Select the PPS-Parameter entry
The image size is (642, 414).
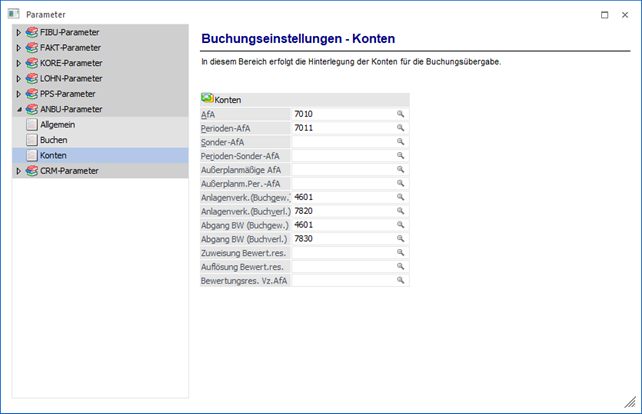tap(68, 94)
